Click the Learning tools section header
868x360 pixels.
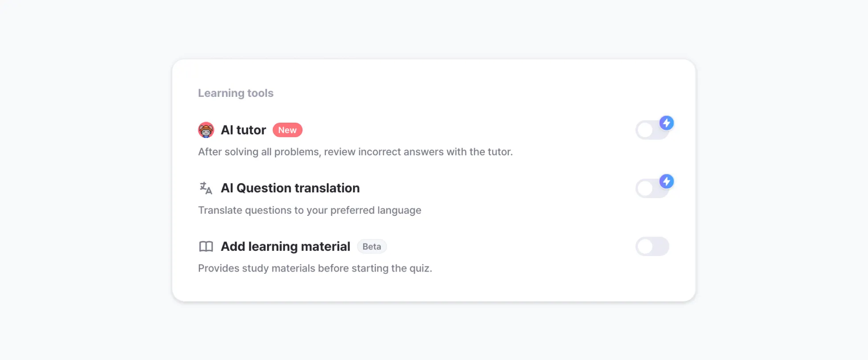pos(236,93)
